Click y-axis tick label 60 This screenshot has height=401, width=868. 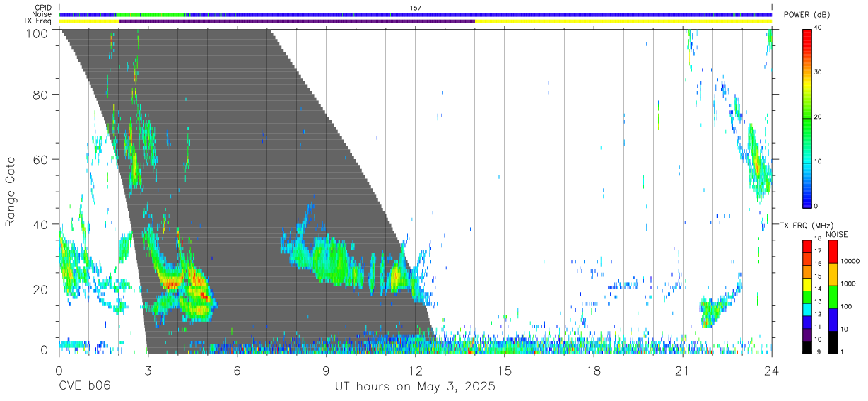click(40, 159)
